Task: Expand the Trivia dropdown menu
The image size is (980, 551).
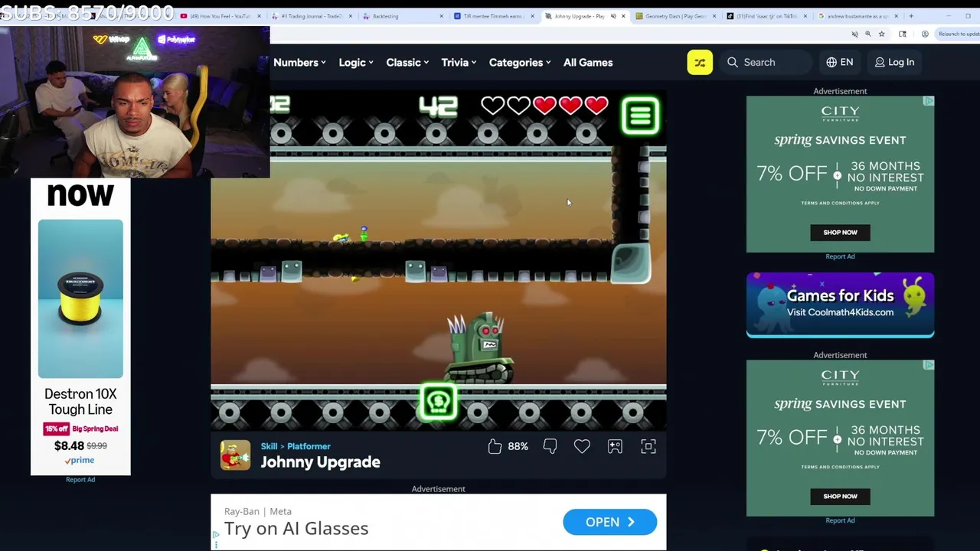Action: pyautogui.click(x=459, y=62)
